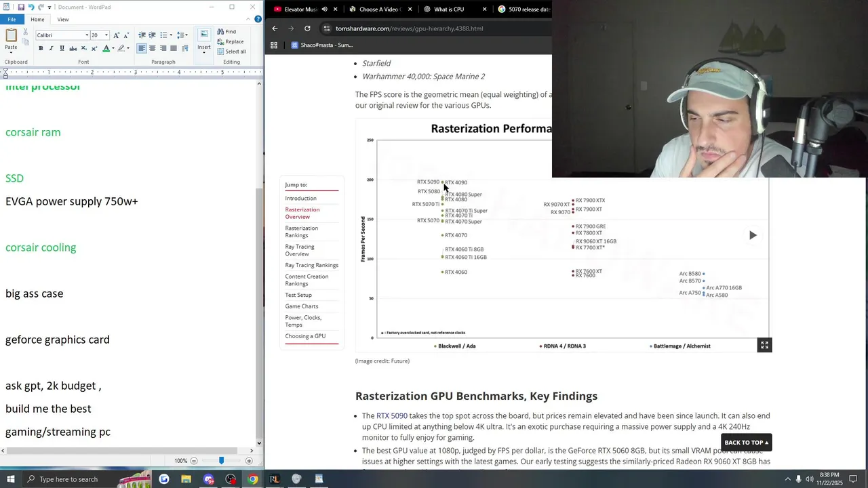Screen dimensions: 868x488
Task: Open the highlight color dropdown arrow
Action: (x=129, y=48)
